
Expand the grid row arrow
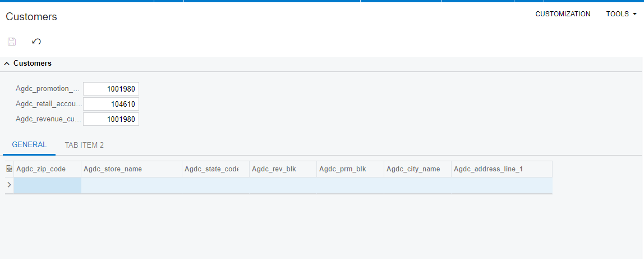10,185
